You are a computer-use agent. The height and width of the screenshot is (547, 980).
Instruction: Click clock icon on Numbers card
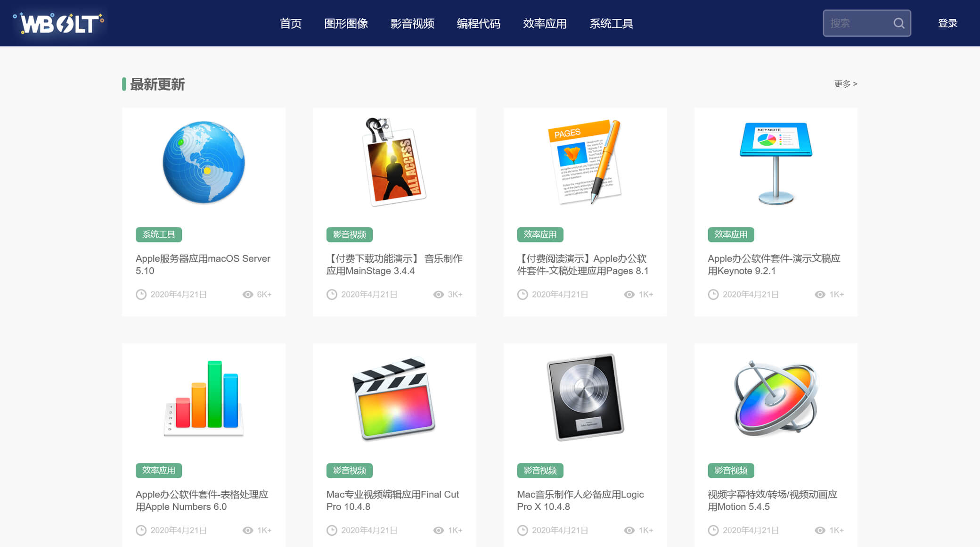coord(141,530)
